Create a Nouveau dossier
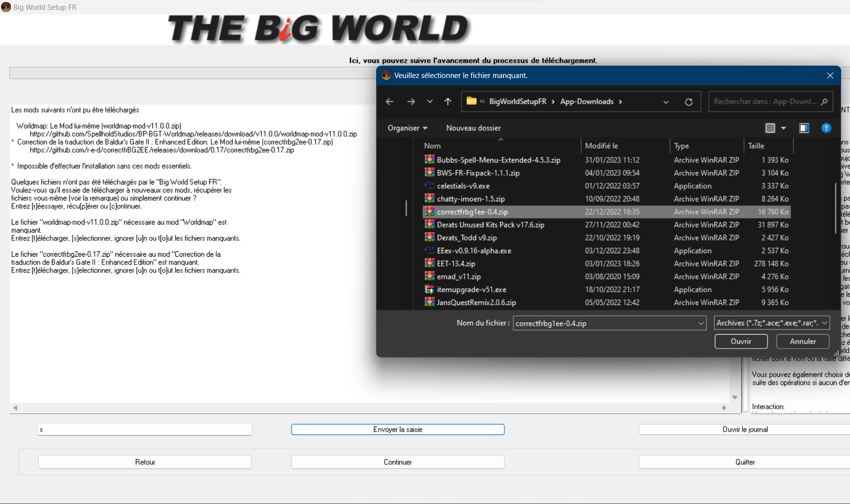The height and width of the screenshot is (504, 850). click(473, 128)
